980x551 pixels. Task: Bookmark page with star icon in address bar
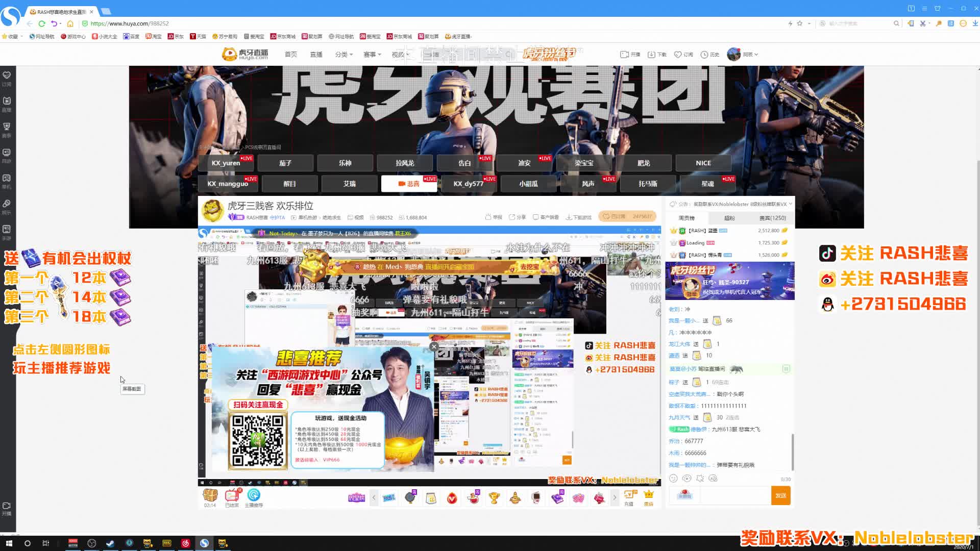[x=800, y=23]
